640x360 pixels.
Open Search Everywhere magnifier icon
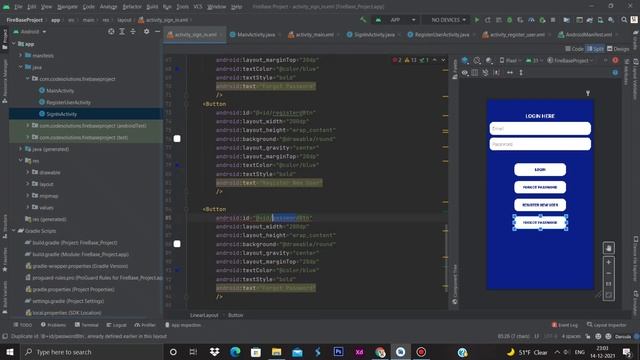click(x=624, y=20)
